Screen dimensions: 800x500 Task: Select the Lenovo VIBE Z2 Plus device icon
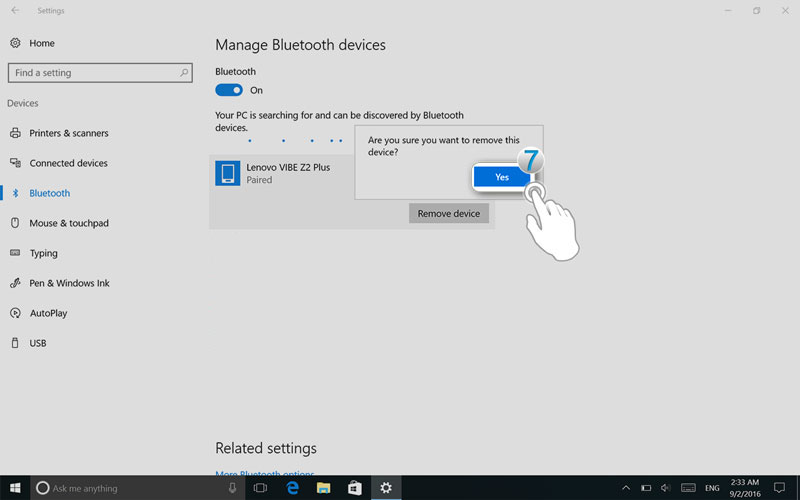tap(227, 173)
